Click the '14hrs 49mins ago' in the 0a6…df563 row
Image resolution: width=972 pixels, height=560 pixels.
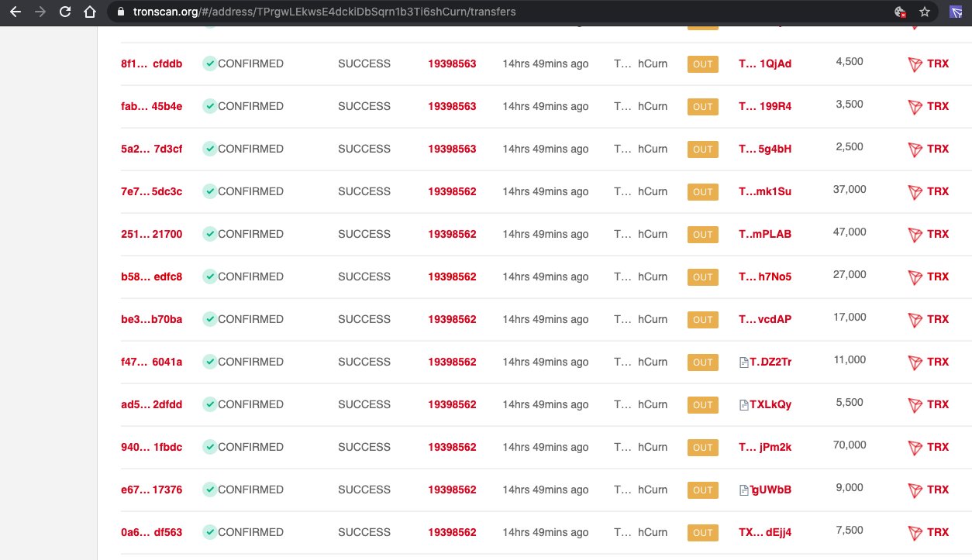pos(546,532)
